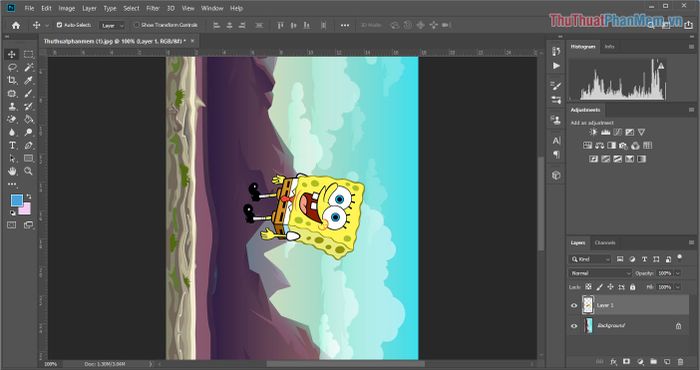Open the Window menu
The width and height of the screenshot is (700, 370).
tap(212, 8)
